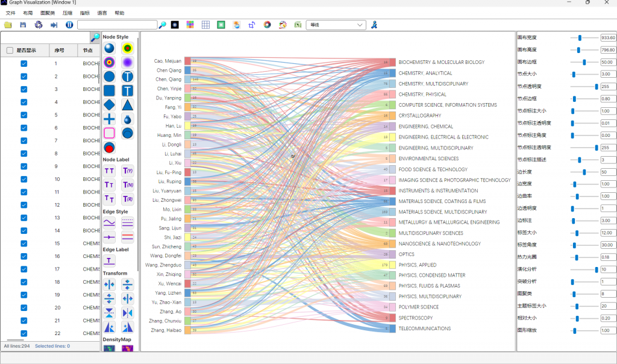Select the 3D sphere node style
The width and height of the screenshot is (617, 364).
(x=109, y=48)
